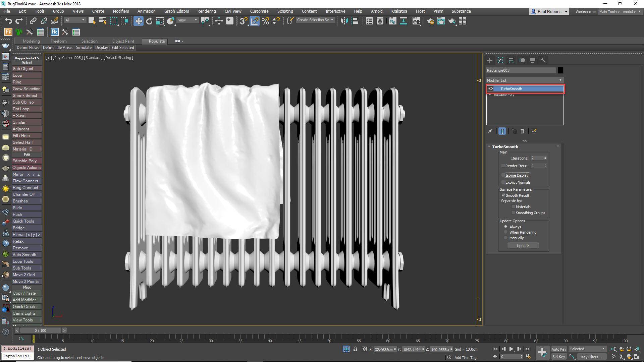Click the black object color swatch

click(x=560, y=70)
